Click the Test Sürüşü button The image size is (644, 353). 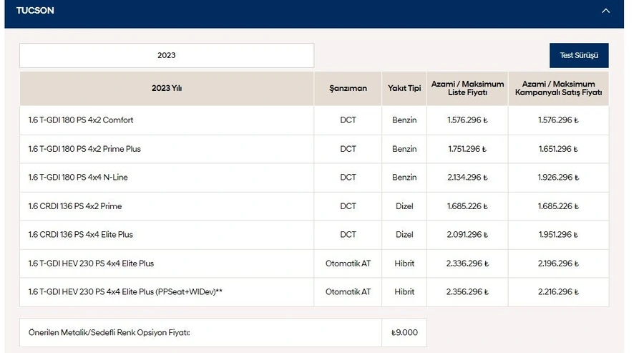579,55
